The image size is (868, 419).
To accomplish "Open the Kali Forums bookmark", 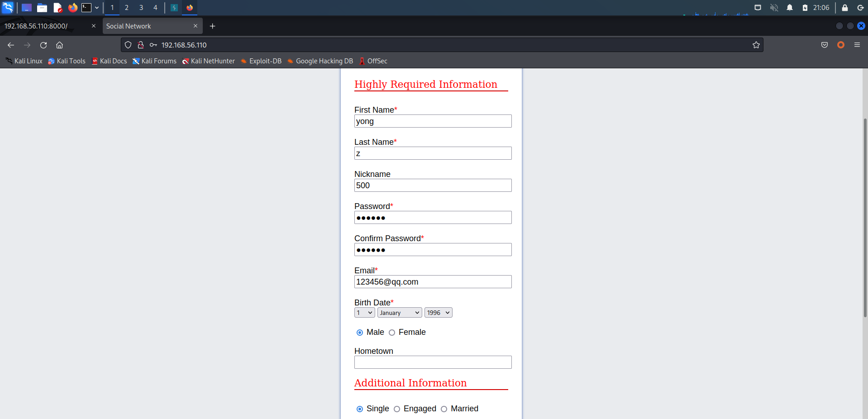I will (x=154, y=61).
